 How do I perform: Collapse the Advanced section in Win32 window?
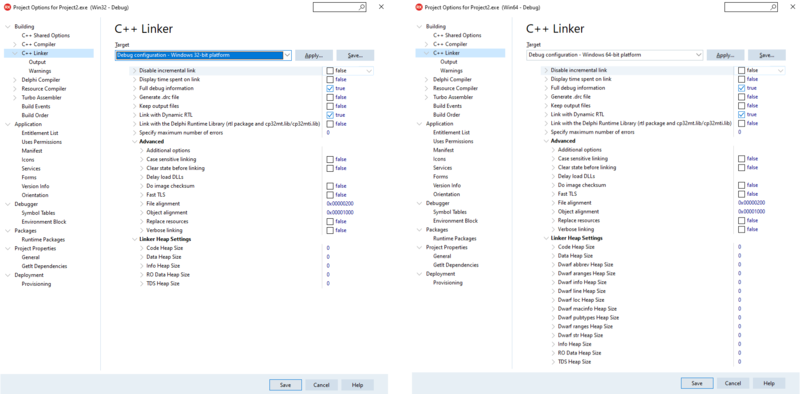(134, 141)
